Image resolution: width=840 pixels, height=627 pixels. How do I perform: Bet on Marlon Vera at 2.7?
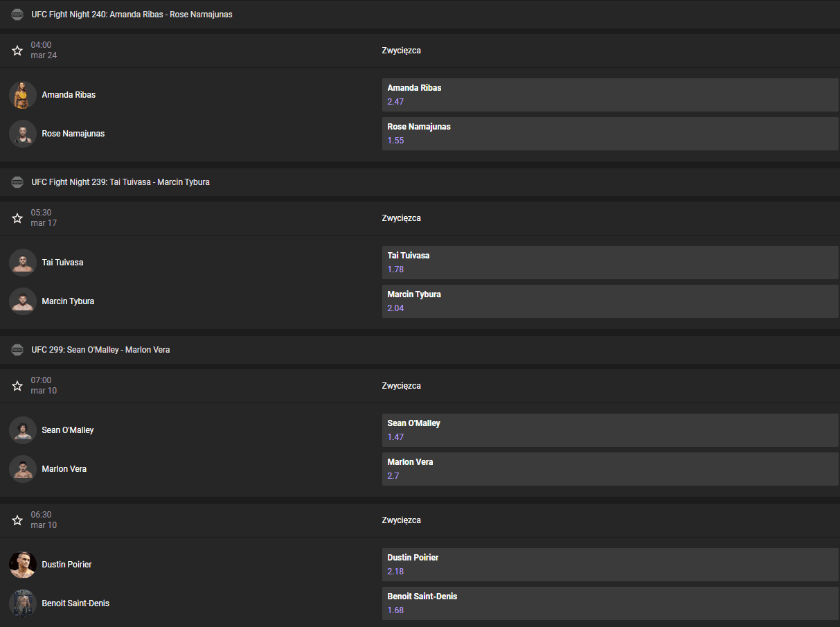pos(610,469)
